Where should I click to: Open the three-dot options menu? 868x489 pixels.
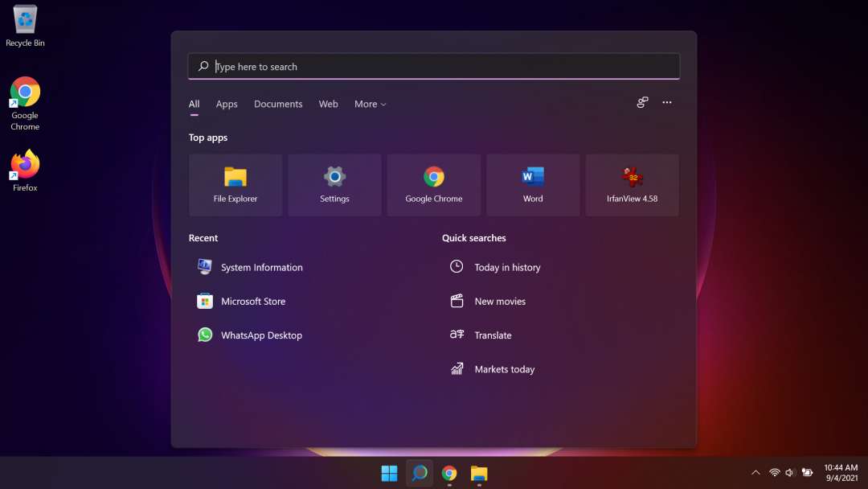(667, 102)
